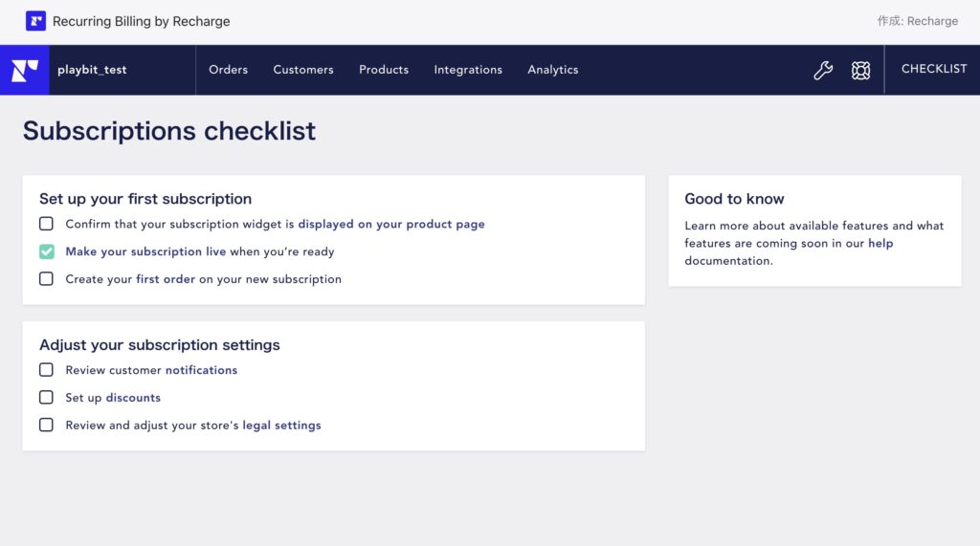Open the 'first order' link
Screen dimensions: 980x546
tap(166, 278)
